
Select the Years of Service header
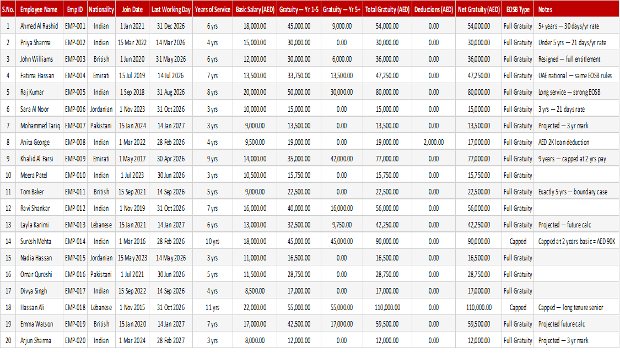(x=213, y=9)
